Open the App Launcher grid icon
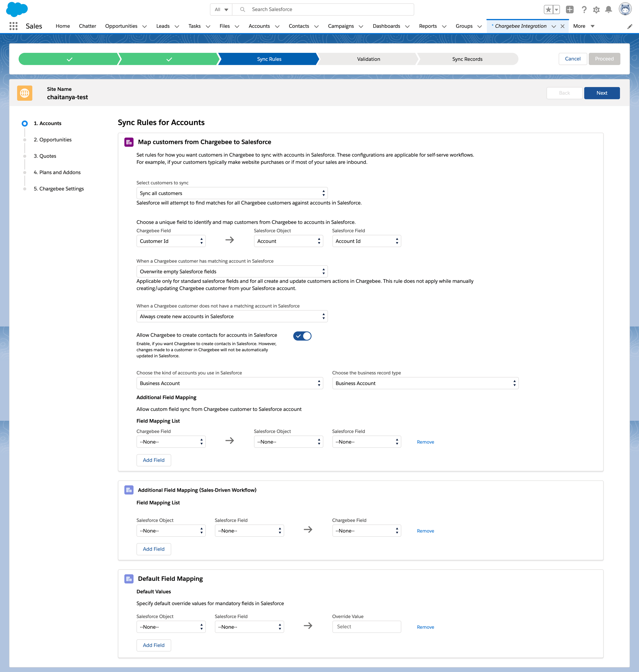Viewport: 639px width, 672px height. tap(13, 26)
